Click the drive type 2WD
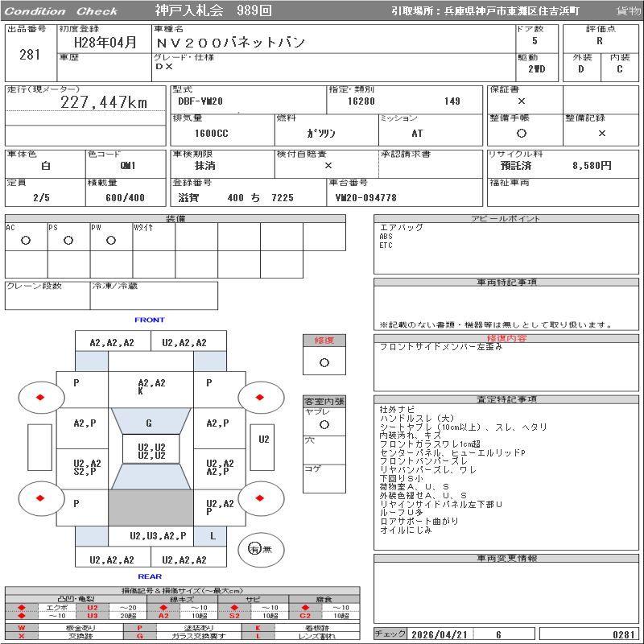This screenshot has height=644, width=644. click(536, 69)
